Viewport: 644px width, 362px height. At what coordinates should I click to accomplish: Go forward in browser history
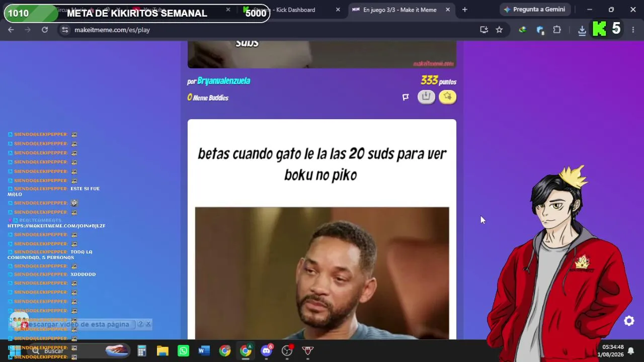click(28, 30)
